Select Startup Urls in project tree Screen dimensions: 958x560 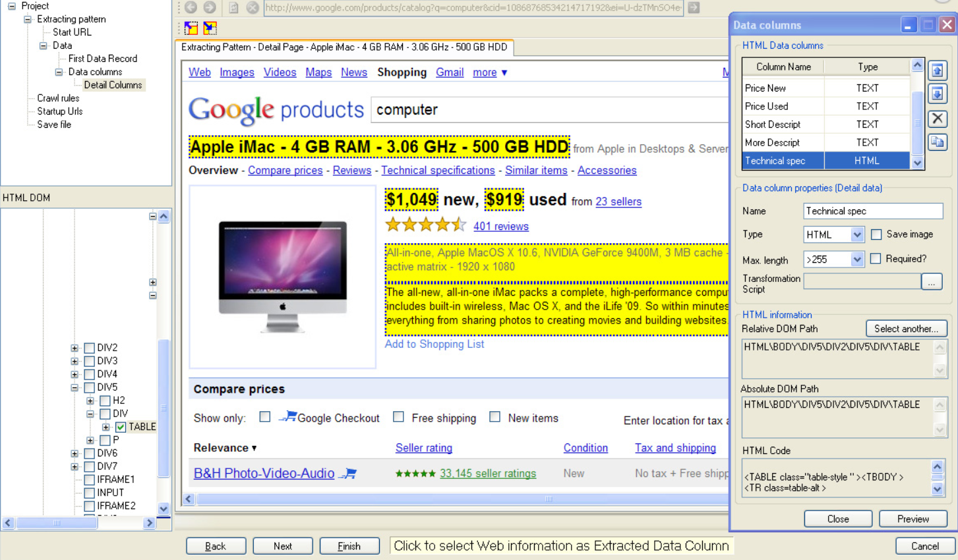[x=60, y=111]
